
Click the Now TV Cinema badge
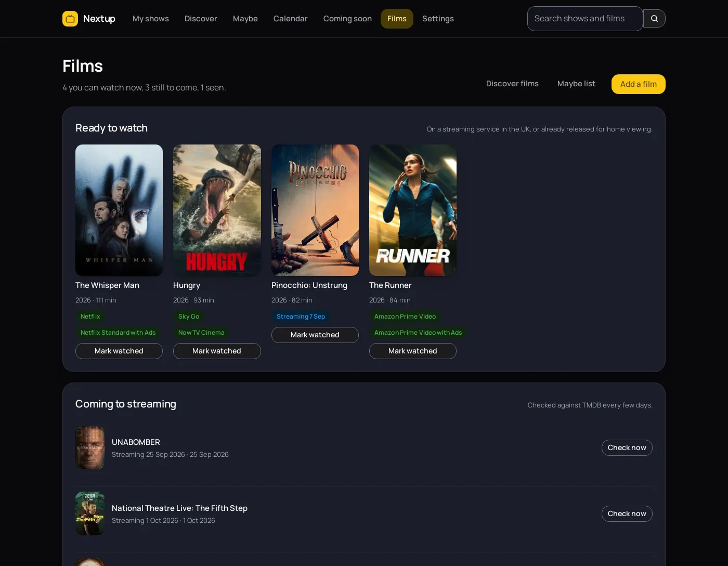(201, 333)
